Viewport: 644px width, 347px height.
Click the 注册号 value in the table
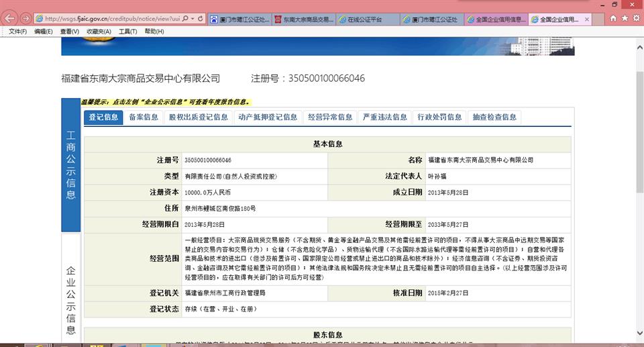click(x=208, y=160)
